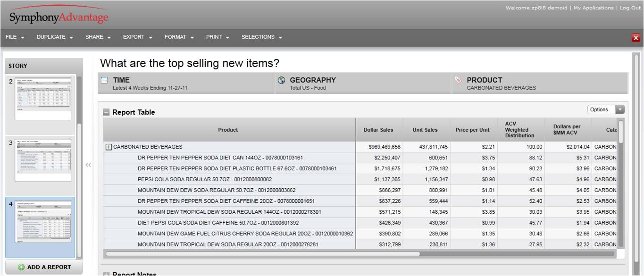The height and width of the screenshot is (276, 644).
Task: Click the PRODUCT tag icon
Action: click(458, 81)
